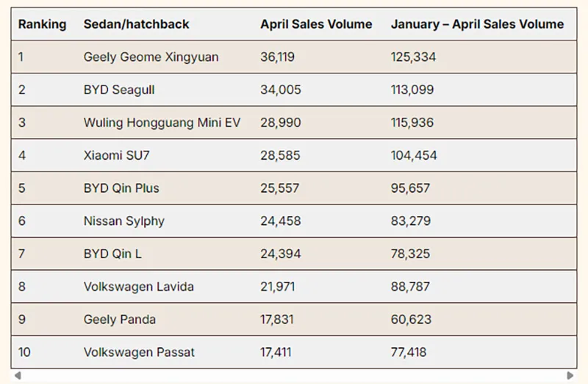588x384 pixels.
Task: Click the horizontal scrollbar track under the table
Action: pos(294,376)
